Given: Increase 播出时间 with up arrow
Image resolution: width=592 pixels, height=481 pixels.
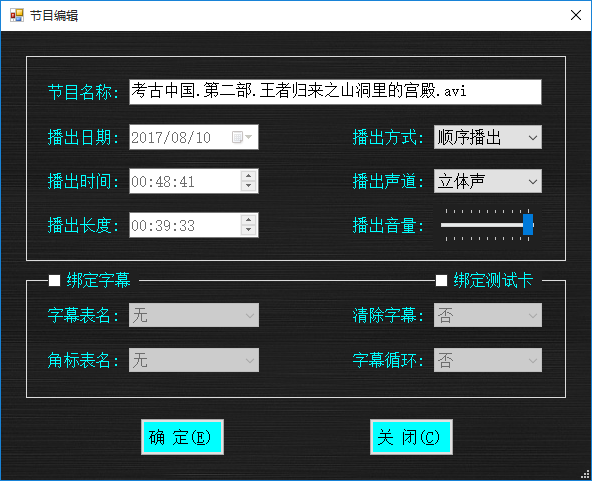Looking at the screenshot, I should (248, 176).
